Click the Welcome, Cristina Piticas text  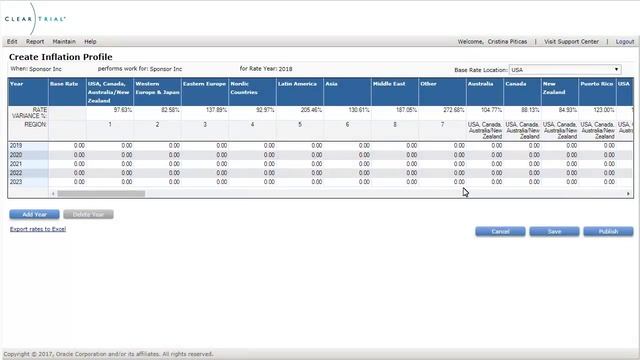pos(492,42)
